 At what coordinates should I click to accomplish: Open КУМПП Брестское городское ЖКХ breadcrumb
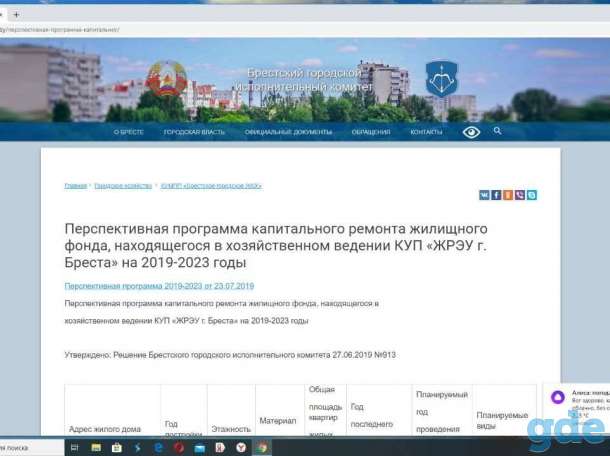pyautogui.click(x=211, y=186)
